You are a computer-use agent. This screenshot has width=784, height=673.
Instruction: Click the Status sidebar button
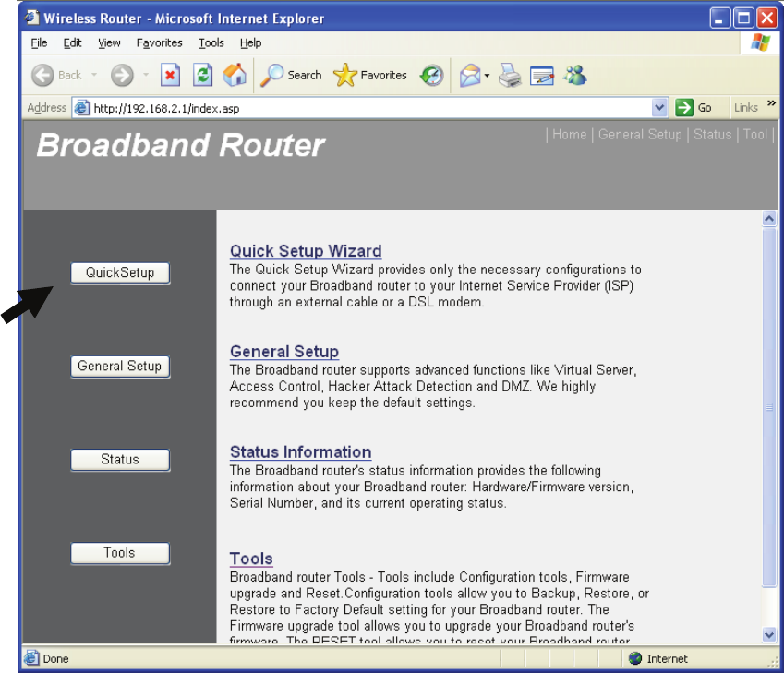120,460
